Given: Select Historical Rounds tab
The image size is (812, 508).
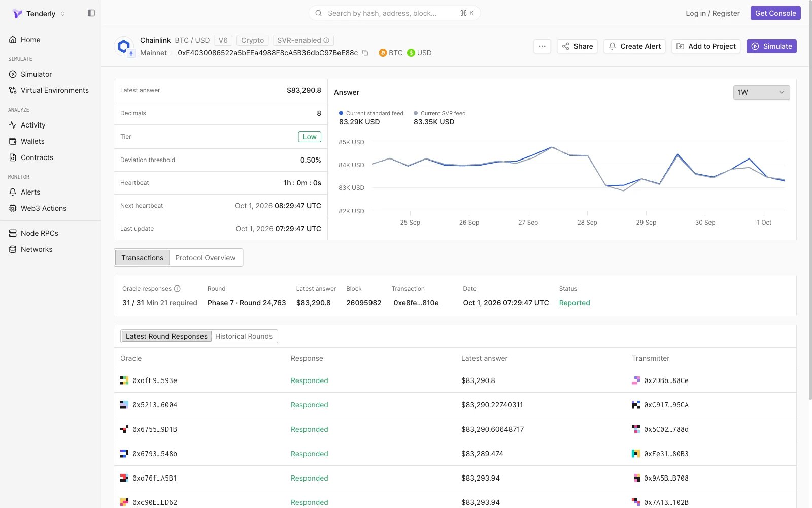Looking at the screenshot, I should point(244,336).
